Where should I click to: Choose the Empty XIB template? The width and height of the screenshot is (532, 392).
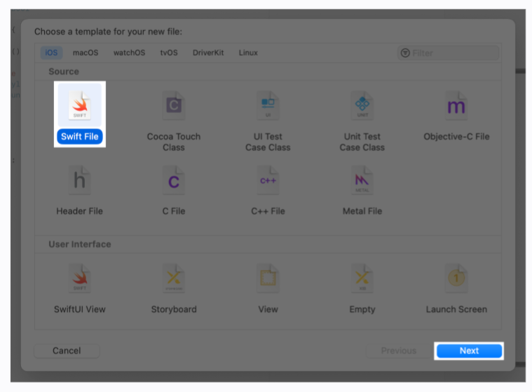pos(362,289)
